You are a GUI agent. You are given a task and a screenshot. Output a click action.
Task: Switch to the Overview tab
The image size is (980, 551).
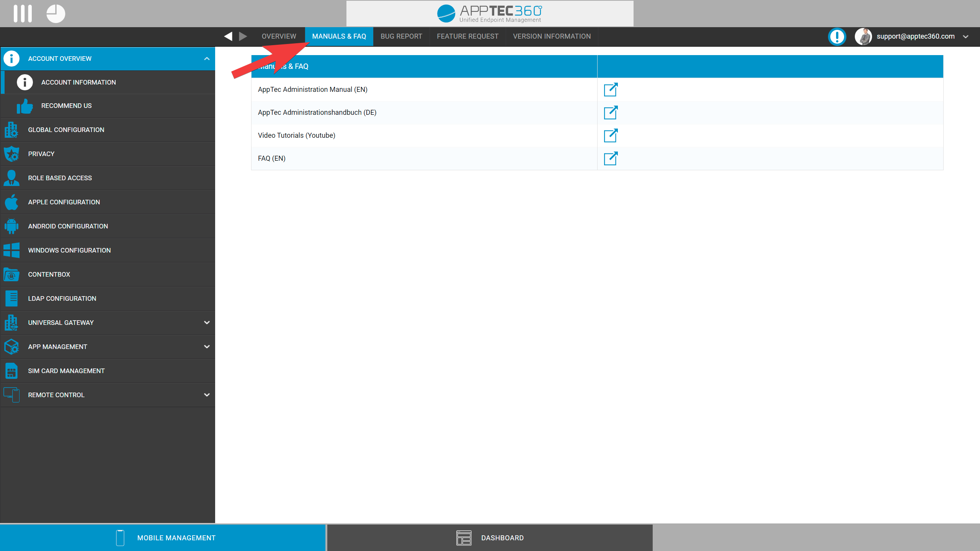(278, 36)
